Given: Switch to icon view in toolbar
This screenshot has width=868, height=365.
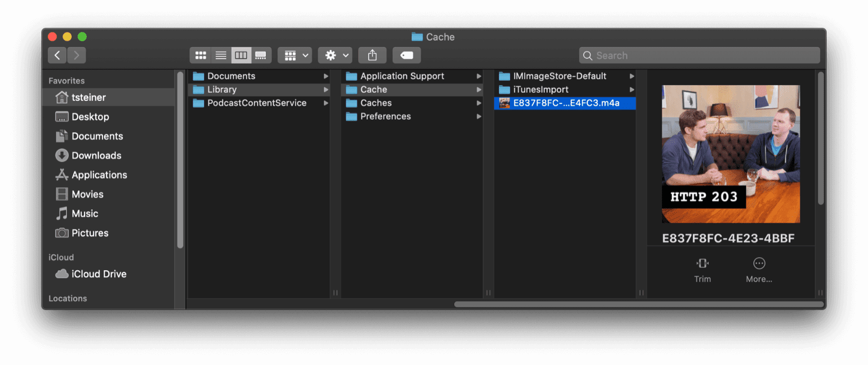Looking at the screenshot, I should click(200, 55).
